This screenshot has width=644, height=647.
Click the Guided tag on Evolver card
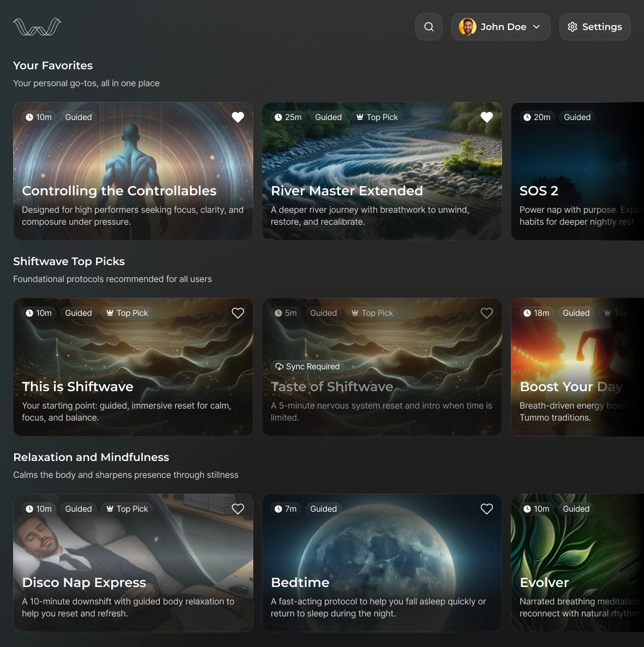tap(576, 509)
